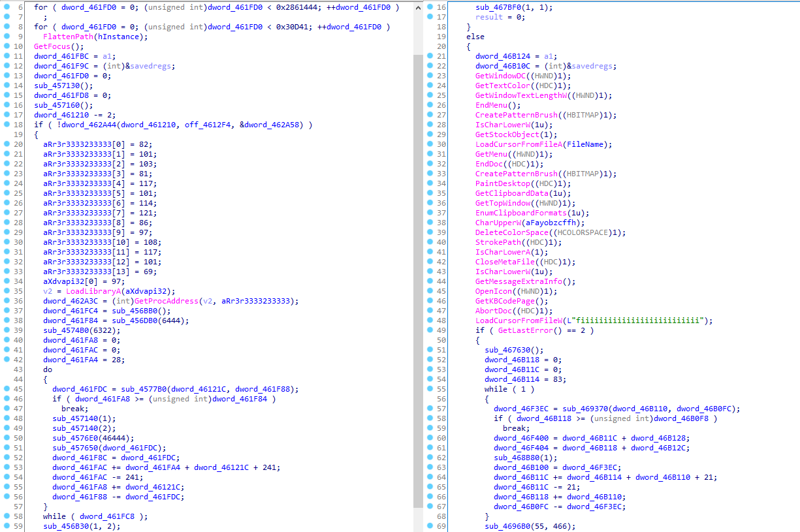The height and width of the screenshot is (532, 800).
Task: Click the GetKBCodePage call
Action: (x=505, y=301)
